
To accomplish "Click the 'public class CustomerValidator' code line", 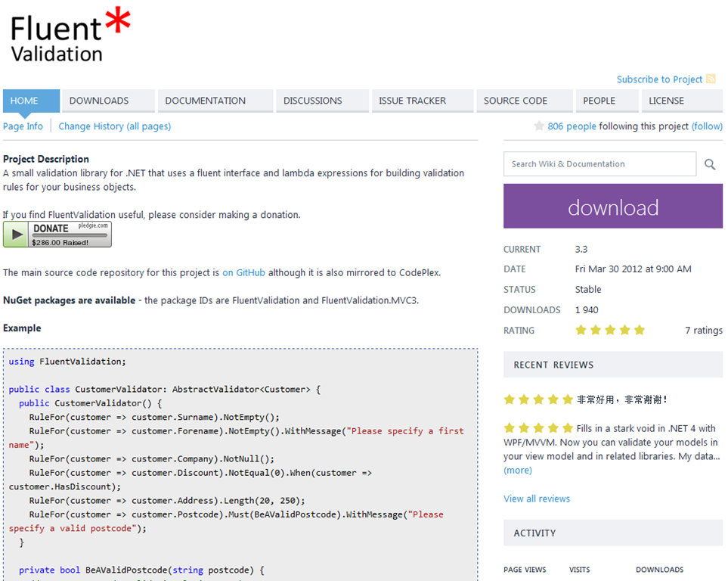I will (x=165, y=390).
